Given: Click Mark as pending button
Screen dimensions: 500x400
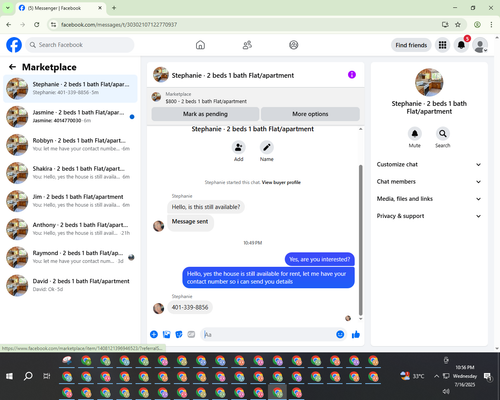Looking at the screenshot, I should tap(205, 114).
